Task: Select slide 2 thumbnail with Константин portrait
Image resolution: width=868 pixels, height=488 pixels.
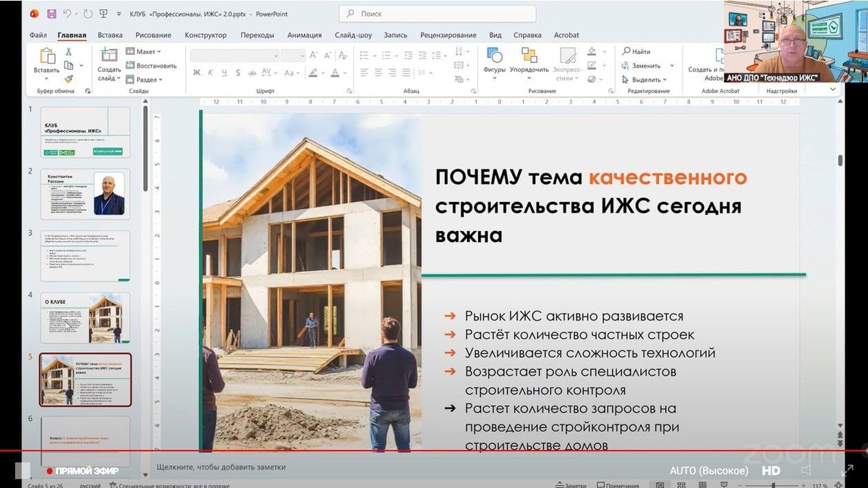Action: [85, 194]
